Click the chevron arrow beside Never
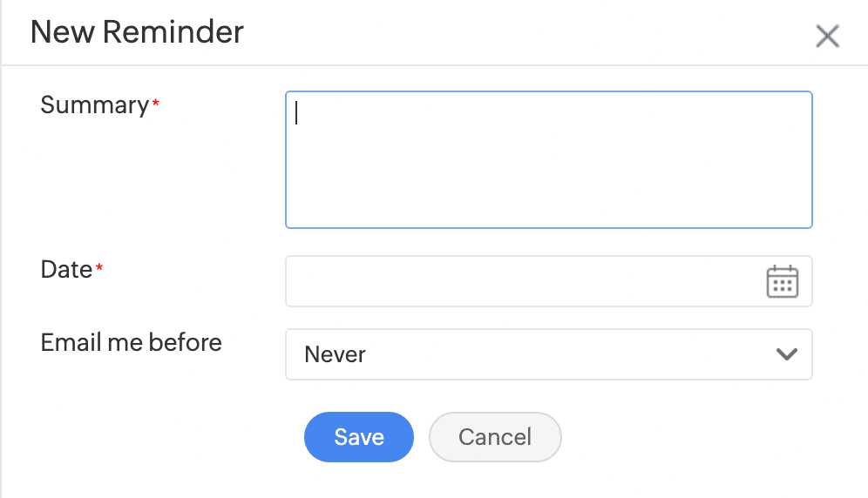The height and width of the screenshot is (498, 868). coord(786,354)
